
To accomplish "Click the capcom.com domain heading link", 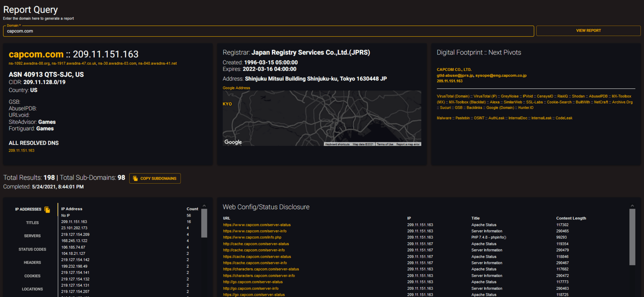I will point(36,54).
